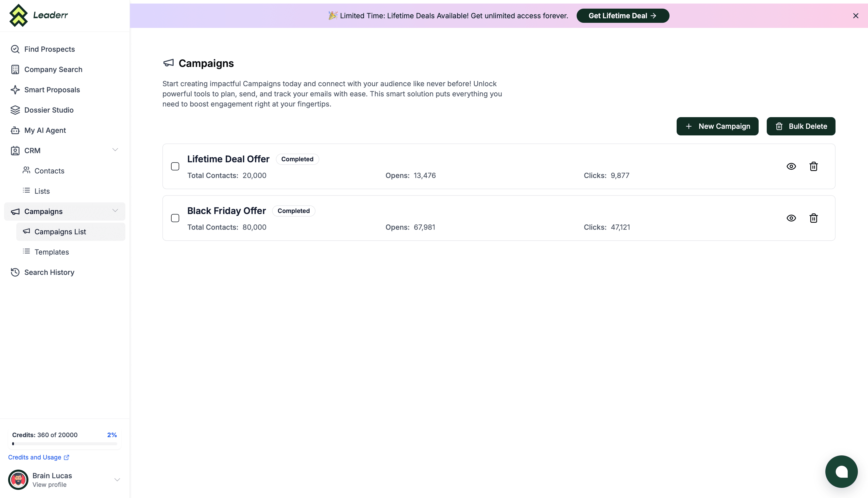Tick the Black Friday Offer checkbox
The image size is (868, 498).
175,218
